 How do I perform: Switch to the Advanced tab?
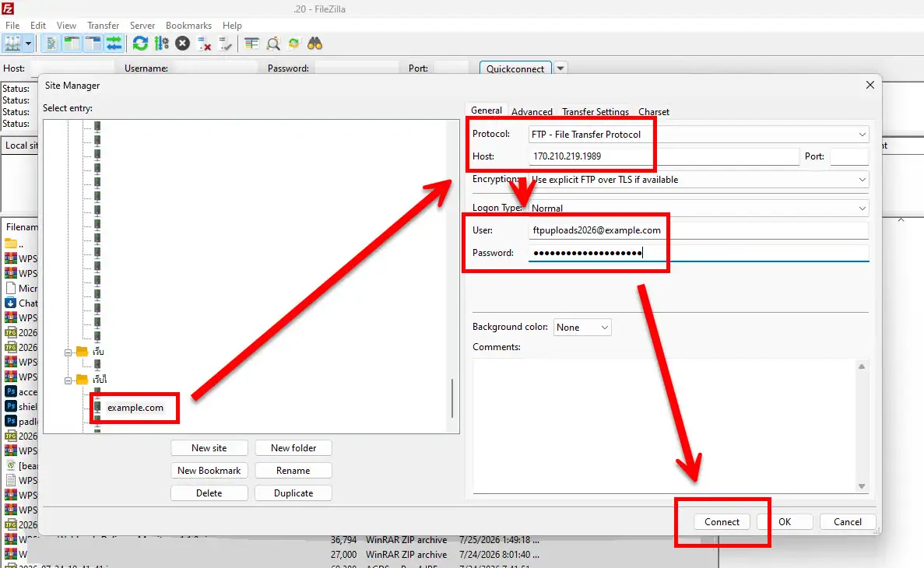tap(532, 111)
